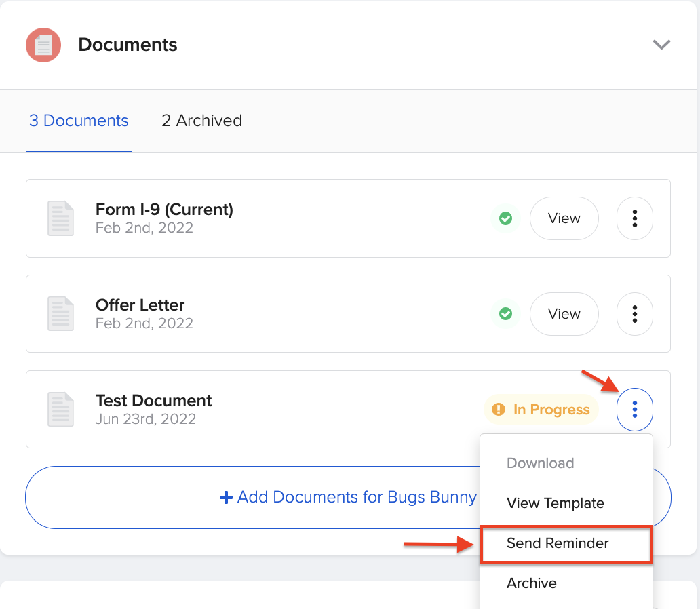Click the Test Document file icon

tap(60, 410)
